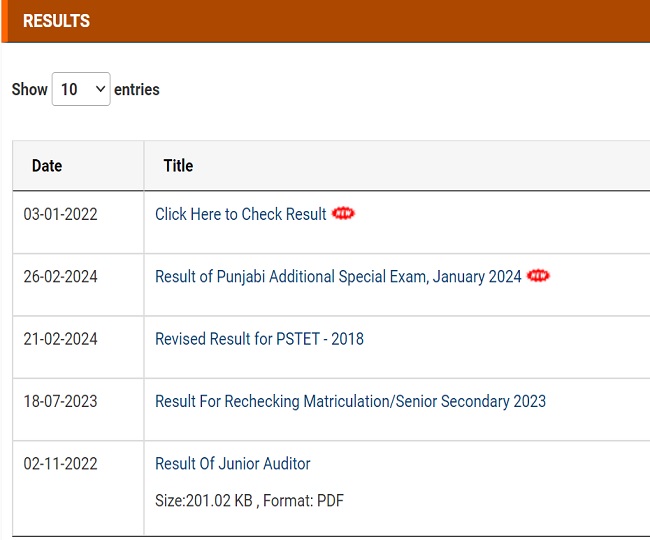
Task: Click the Show label before entries selector
Action: [x=29, y=89]
